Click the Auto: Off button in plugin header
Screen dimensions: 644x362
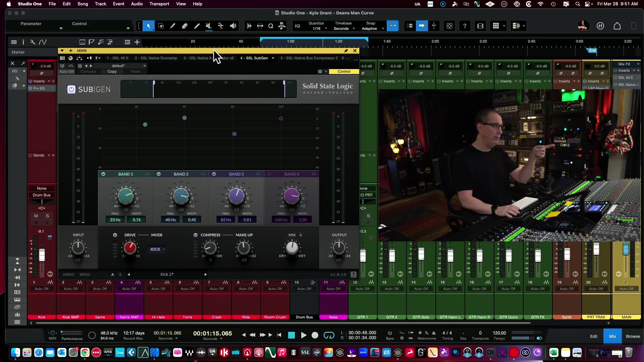[66, 71]
